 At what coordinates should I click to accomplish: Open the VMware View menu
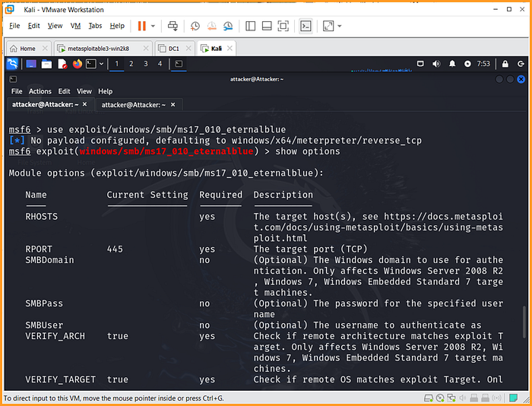pyautogui.click(x=55, y=26)
